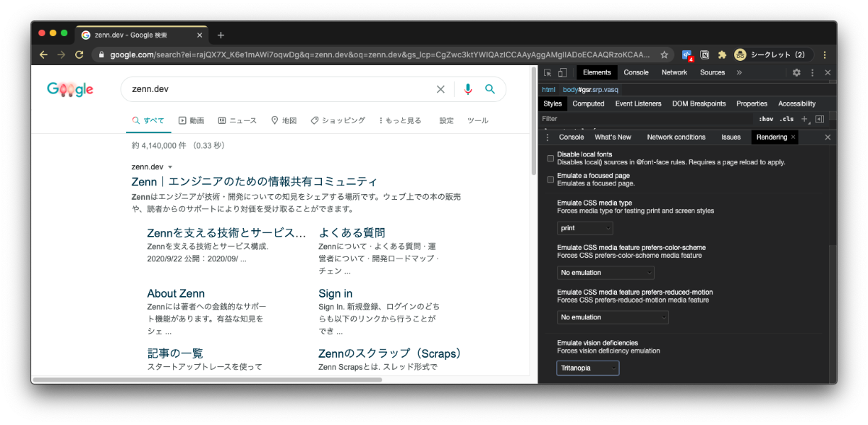Open the DevTools settings gear

[796, 72]
